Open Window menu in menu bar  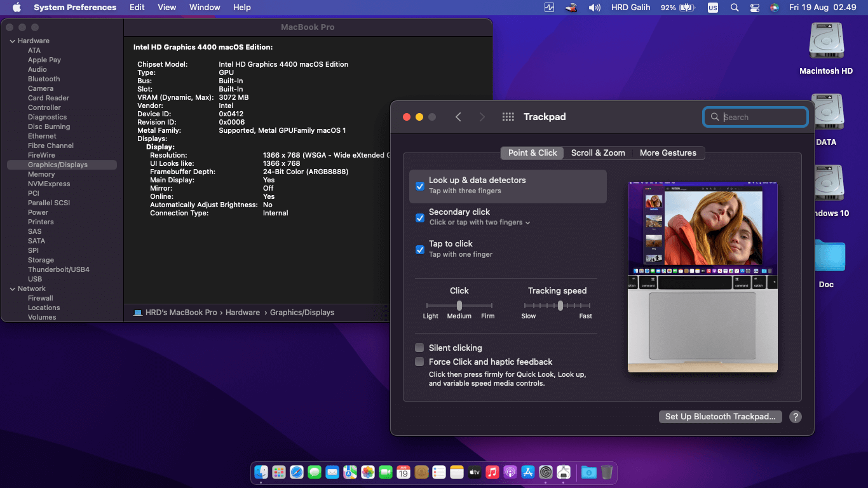(205, 8)
